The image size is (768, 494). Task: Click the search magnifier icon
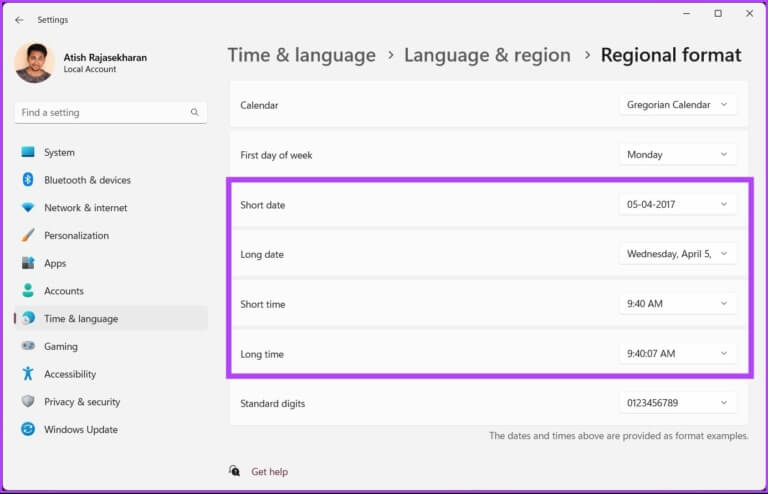[194, 112]
